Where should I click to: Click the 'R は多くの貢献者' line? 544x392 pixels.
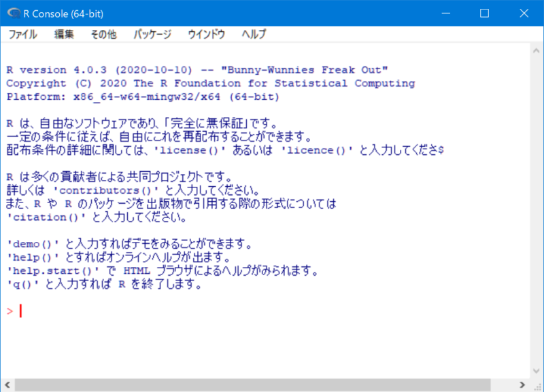(x=119, y=177)
